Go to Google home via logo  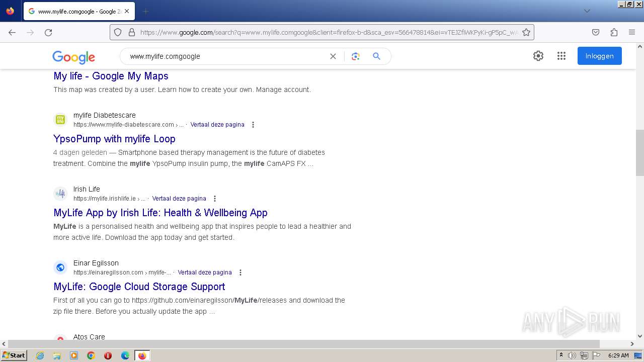pos(73,57)
